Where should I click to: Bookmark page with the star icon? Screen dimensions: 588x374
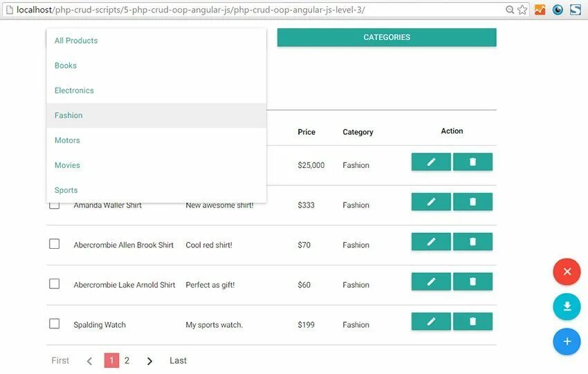click(522, 10)
